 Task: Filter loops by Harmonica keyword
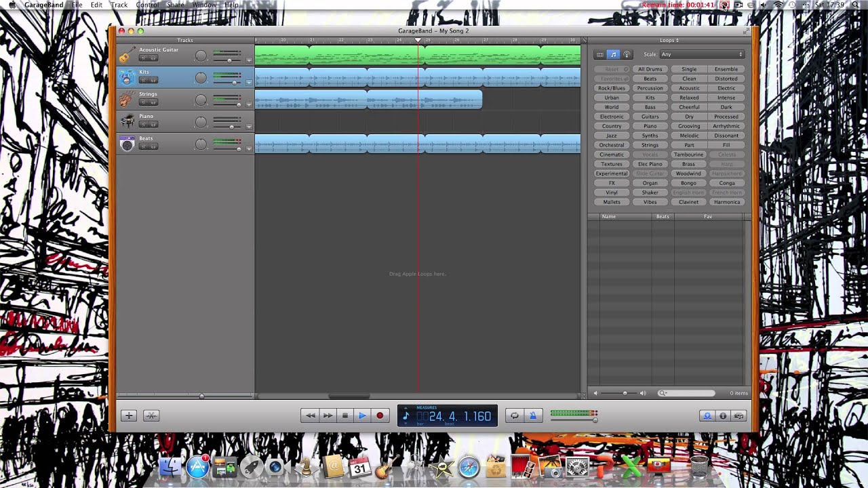tap(727, 202)
